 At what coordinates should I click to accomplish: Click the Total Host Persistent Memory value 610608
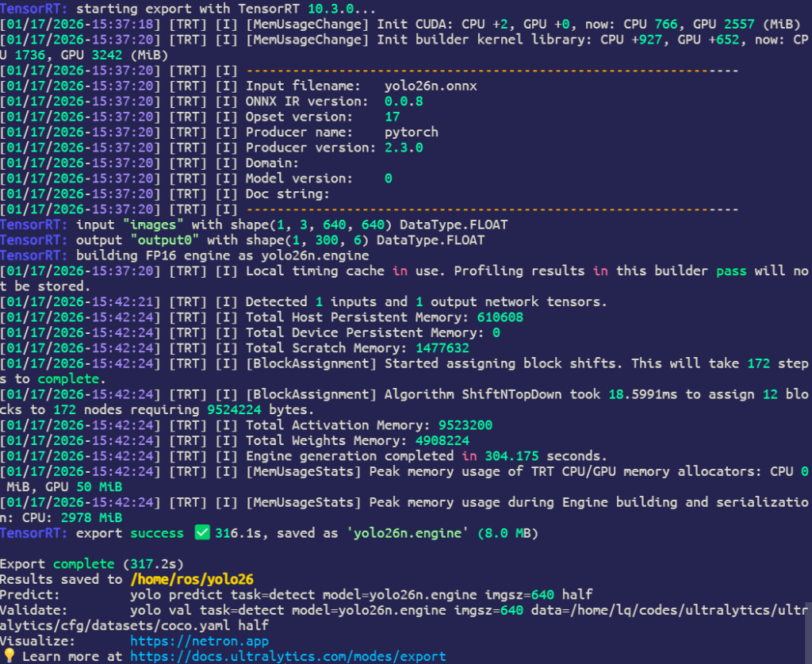[500, 317]
